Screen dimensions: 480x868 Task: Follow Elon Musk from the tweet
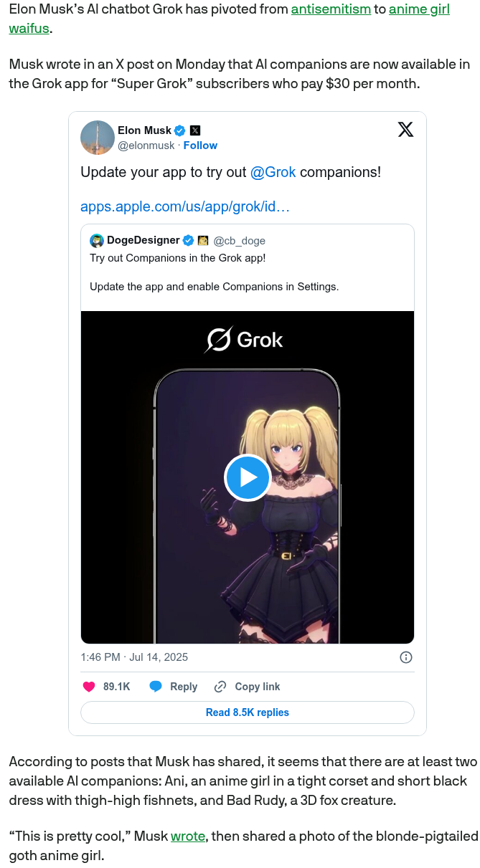pyautogui.click(x=200, y=145)
